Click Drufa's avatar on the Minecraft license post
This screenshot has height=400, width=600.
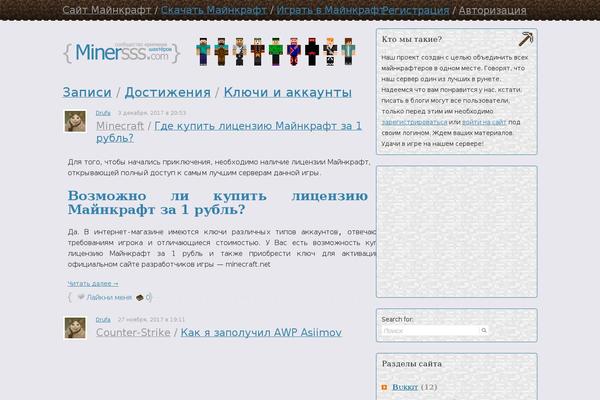(75, 121)
